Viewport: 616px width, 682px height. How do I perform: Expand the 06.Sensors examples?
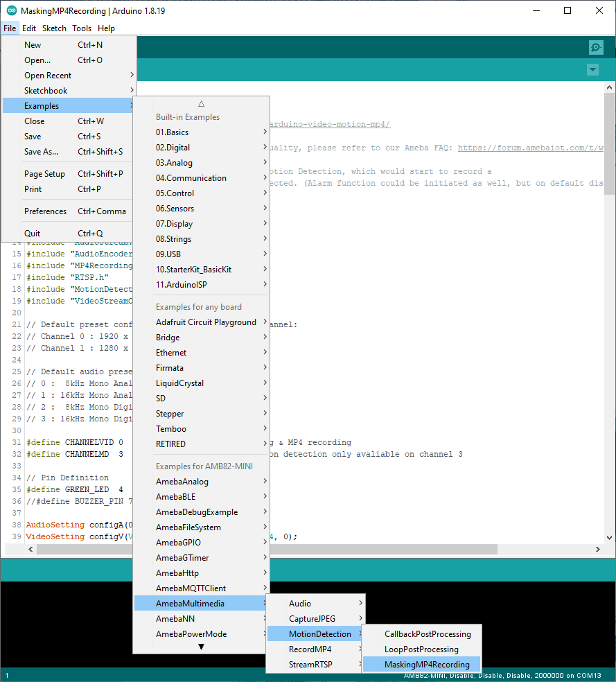(201, 209)
